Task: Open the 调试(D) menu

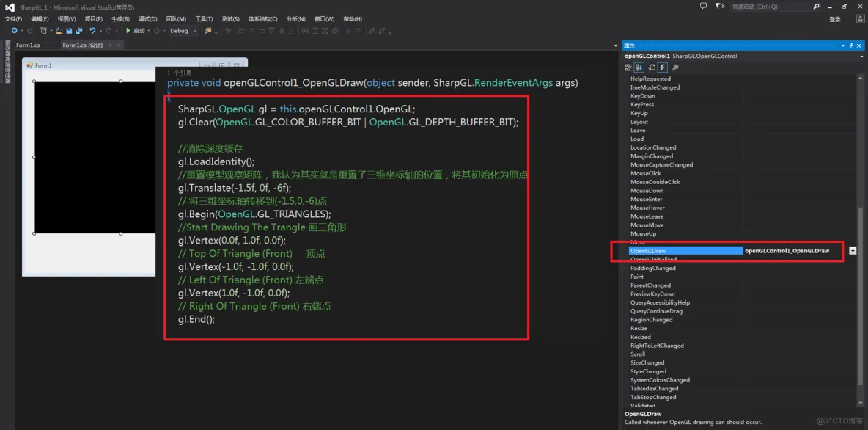Action: [x=147, y=19]
